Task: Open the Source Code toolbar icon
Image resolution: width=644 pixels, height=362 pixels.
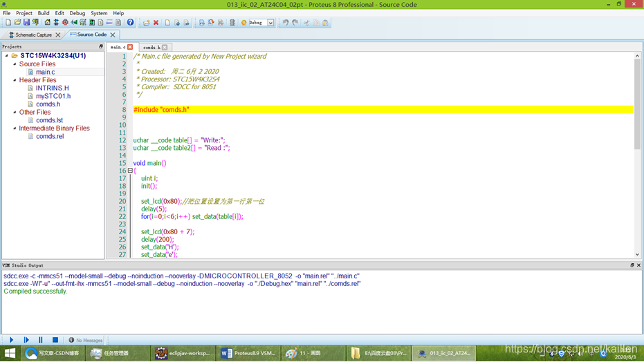Action: 109,23
